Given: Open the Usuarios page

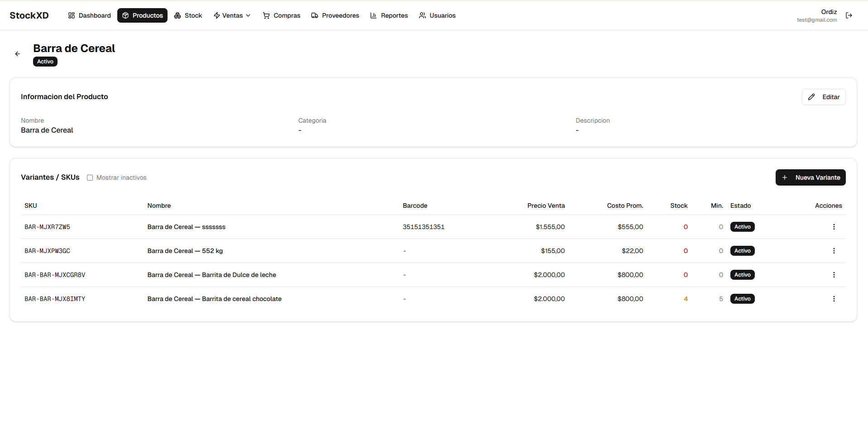Looking at the screenshot, I should point(437,15).
